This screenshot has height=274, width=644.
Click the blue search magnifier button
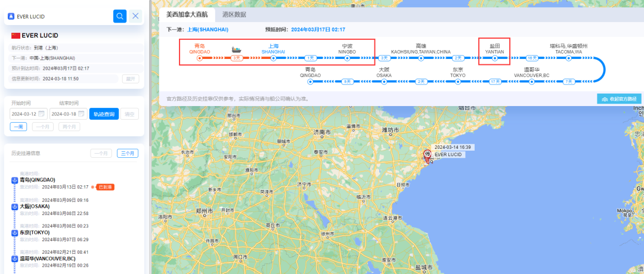point(119,17)
